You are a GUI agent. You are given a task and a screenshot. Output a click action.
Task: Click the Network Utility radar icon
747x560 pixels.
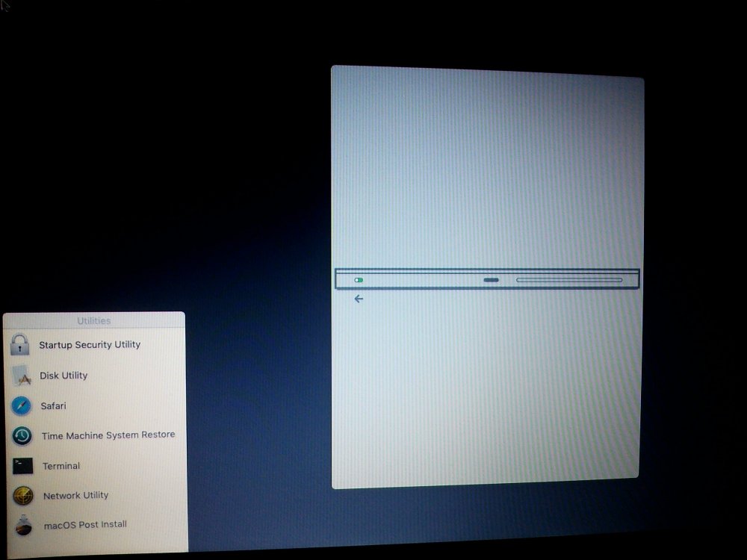[23, 496]
